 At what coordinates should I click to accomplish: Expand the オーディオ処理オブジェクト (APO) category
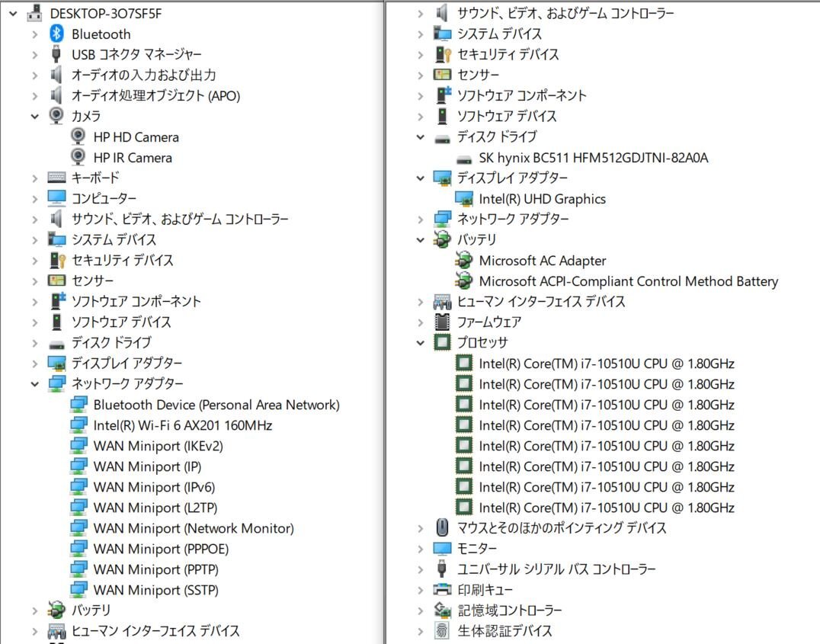[35, 96]
